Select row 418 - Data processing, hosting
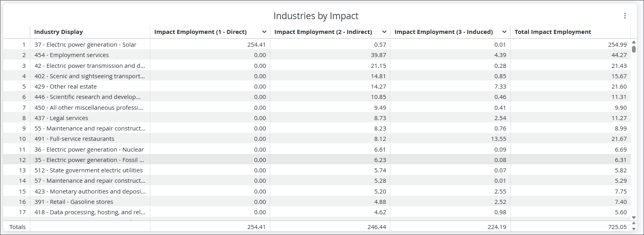Screen dimensions: 644x235 (317, 212)
